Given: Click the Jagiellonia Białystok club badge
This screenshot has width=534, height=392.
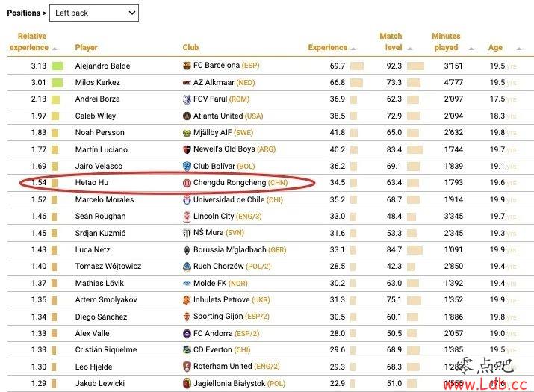Looking at the screenshot, I should [187, 384].
